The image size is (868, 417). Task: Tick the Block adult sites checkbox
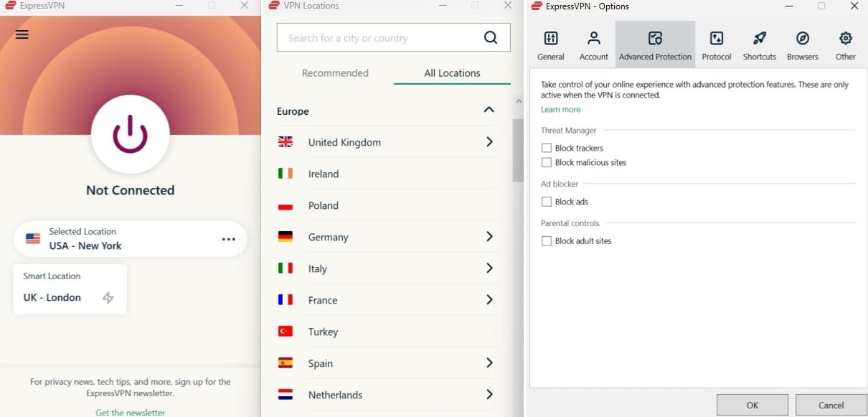pyautogui.click(x=547, y=241)
